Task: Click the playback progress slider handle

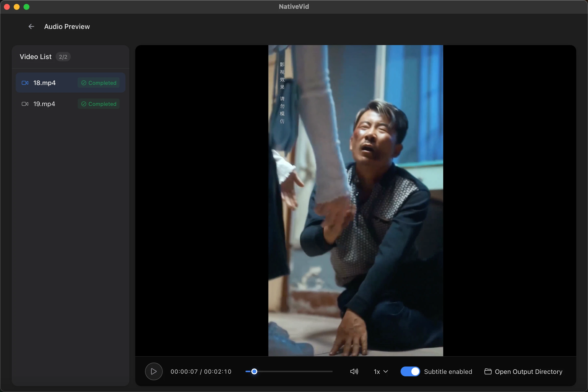Action: tap(254, 371)
